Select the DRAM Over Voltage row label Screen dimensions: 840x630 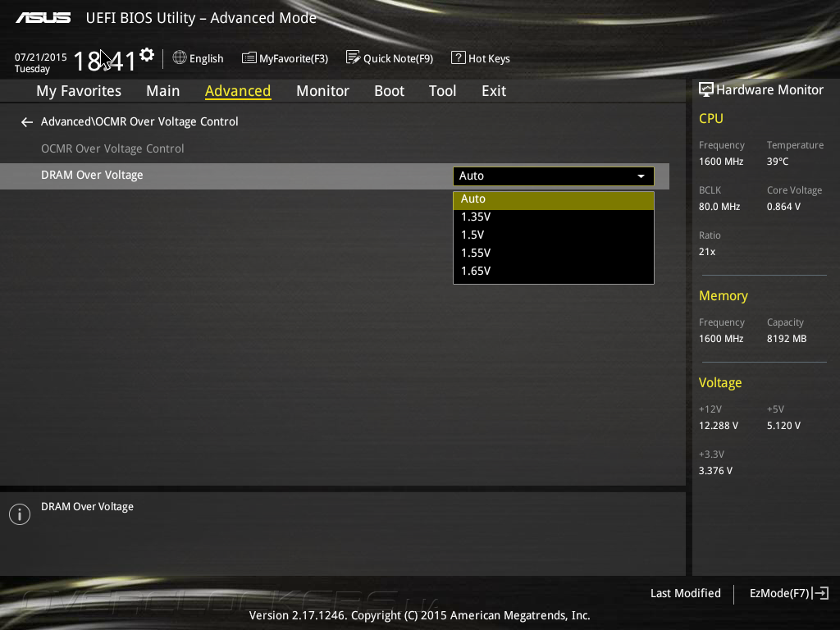[x=92, y=176]
